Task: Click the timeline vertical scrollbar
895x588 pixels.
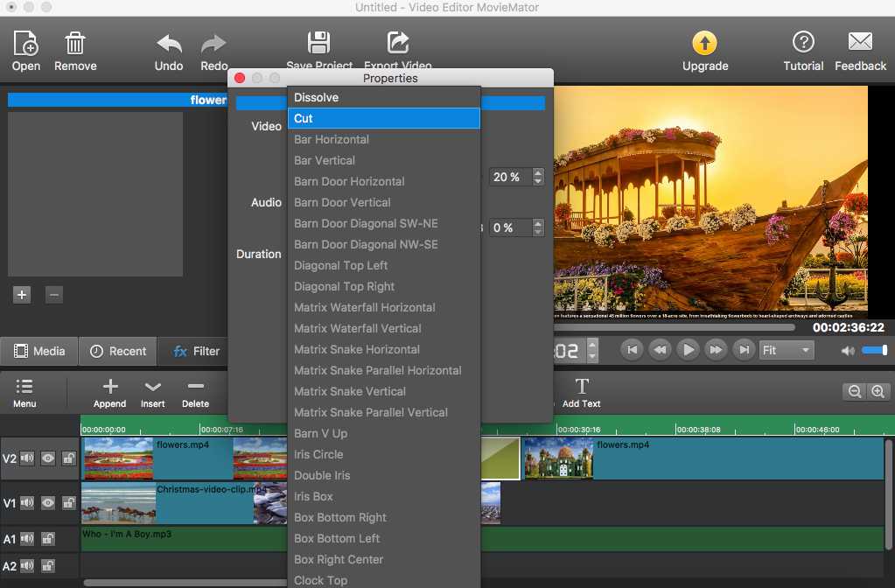Action: coord(889,493)
